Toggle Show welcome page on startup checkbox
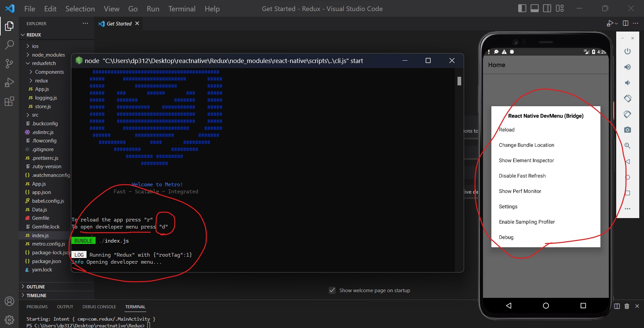644x328 pixels. pos(332,290)
